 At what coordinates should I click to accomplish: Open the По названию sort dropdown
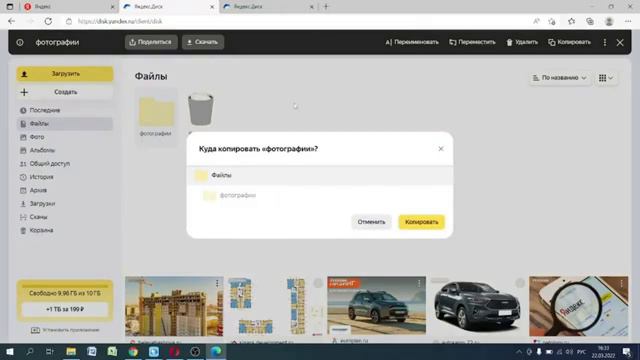point(559,78)
